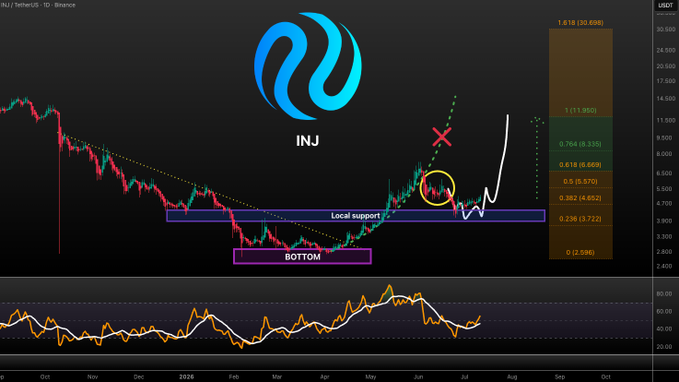This screenshot has height=382, width=679.
Task: Click the Sep time axis label
Action: (560, 377)
